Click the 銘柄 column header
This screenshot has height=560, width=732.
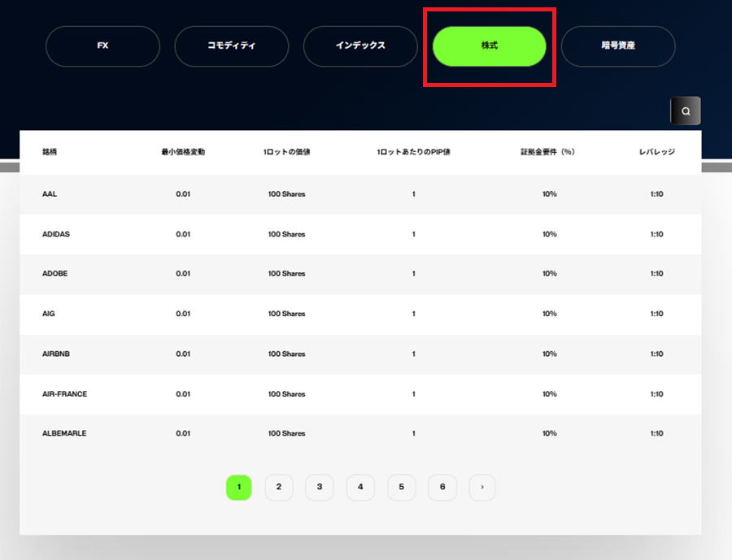pyautogui.click(x=50, y=152)
